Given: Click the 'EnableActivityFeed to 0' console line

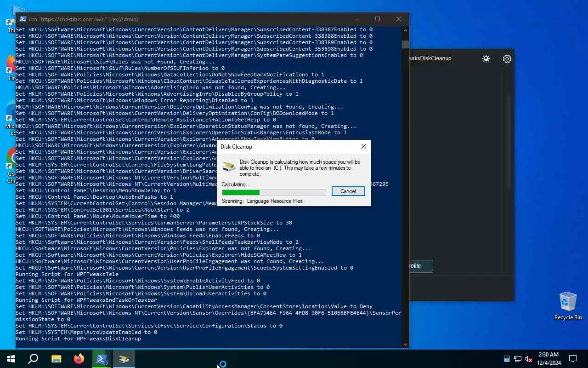Looking at the screenshot, I should 138,281.
